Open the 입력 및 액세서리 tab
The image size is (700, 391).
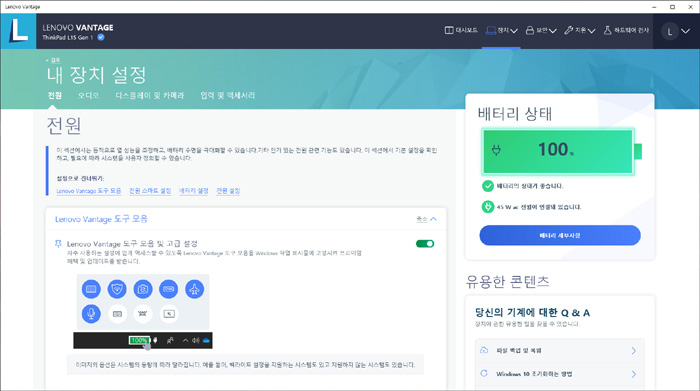point(228,96)
